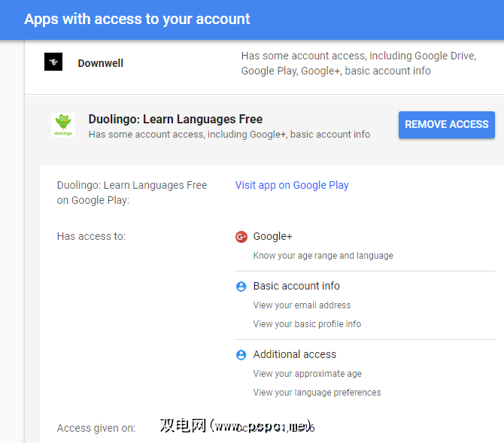Click the 'Has access to:' label

(x=91, y=236)
